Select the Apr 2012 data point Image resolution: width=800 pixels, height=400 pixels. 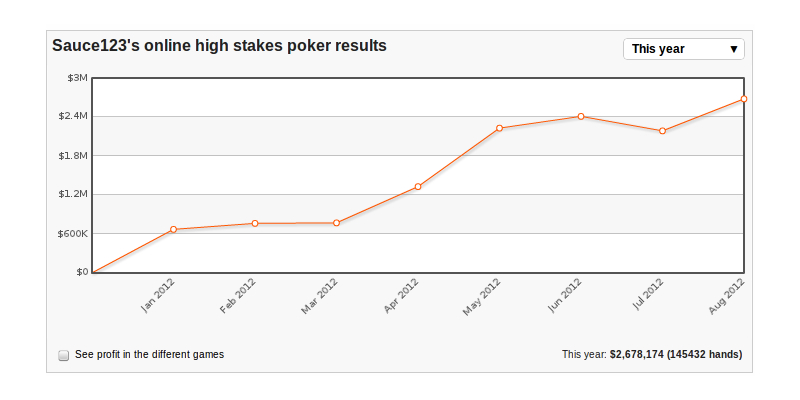pos(418,186)
